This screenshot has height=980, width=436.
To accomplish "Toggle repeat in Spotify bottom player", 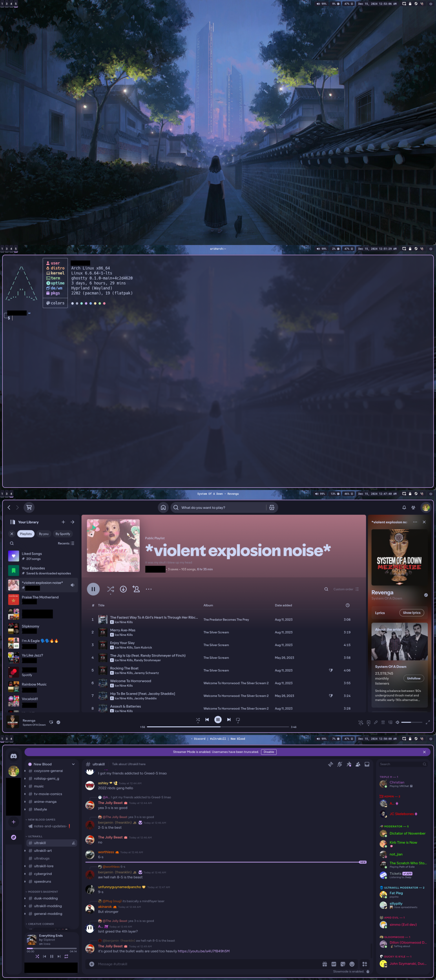I will [x=238, y=720].
